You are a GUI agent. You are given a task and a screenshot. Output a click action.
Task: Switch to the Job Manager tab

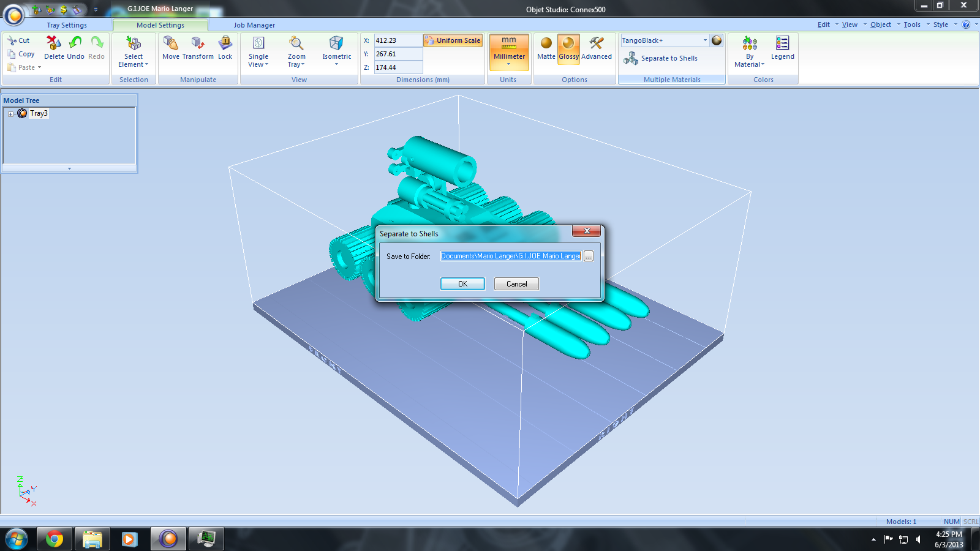coord(254,25)
